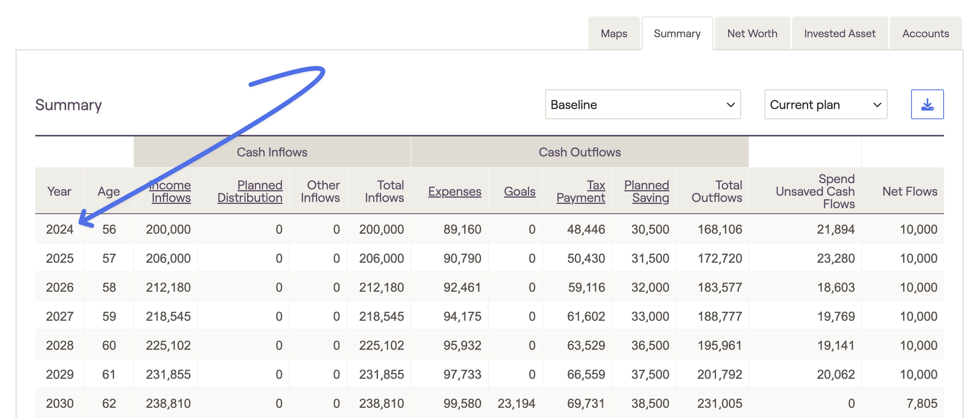Viewport: 980px width, 418px height.
Task: Switch to the Maps tab
Action: click(x=614, y=34)
